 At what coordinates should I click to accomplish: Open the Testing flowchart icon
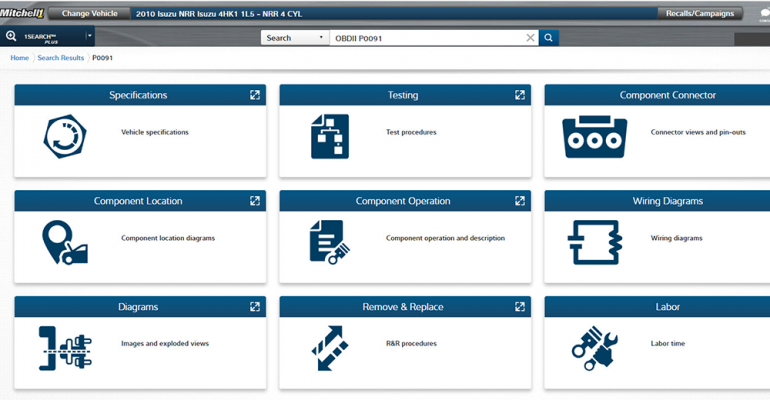click(x=329, y=137)
